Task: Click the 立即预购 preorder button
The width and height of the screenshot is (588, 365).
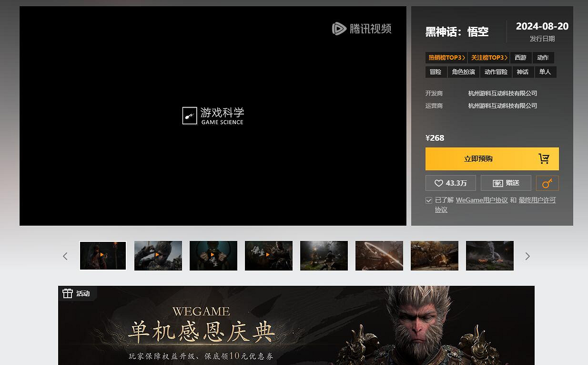Action: pyautogui.click(x=478, y=159)
